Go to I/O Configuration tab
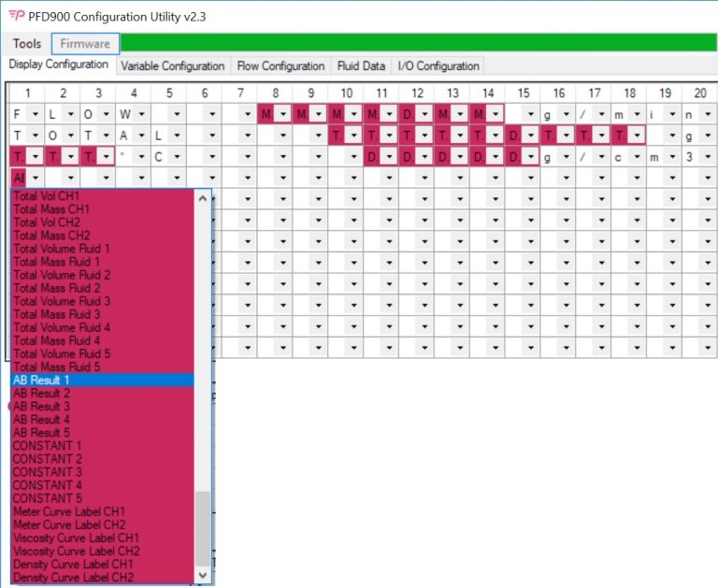718x588 pixels. pyautogui.click(x=438, y=66)
